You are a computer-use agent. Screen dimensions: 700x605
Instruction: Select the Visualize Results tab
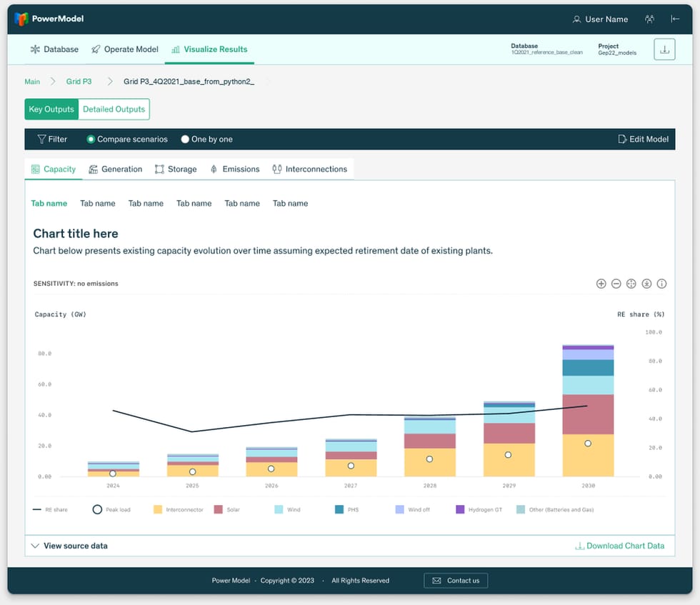[209, 49]
